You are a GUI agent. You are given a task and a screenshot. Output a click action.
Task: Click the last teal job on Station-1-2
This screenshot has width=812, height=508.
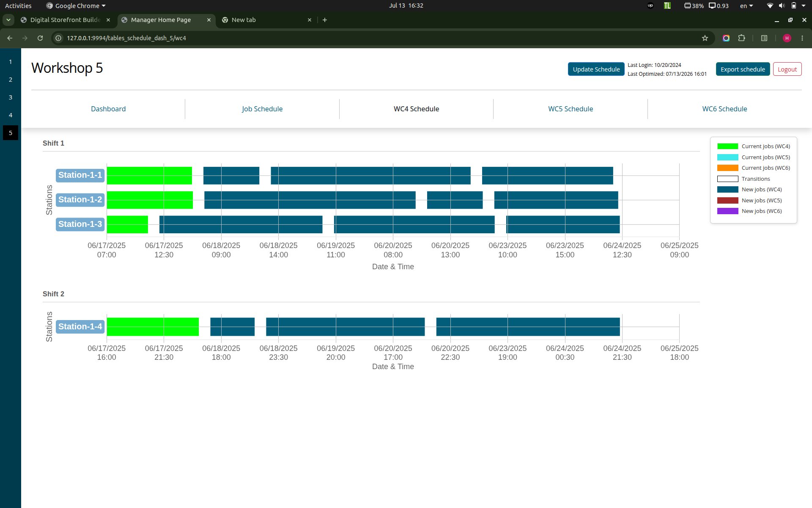pyautogui.click(x=556, y=200)
